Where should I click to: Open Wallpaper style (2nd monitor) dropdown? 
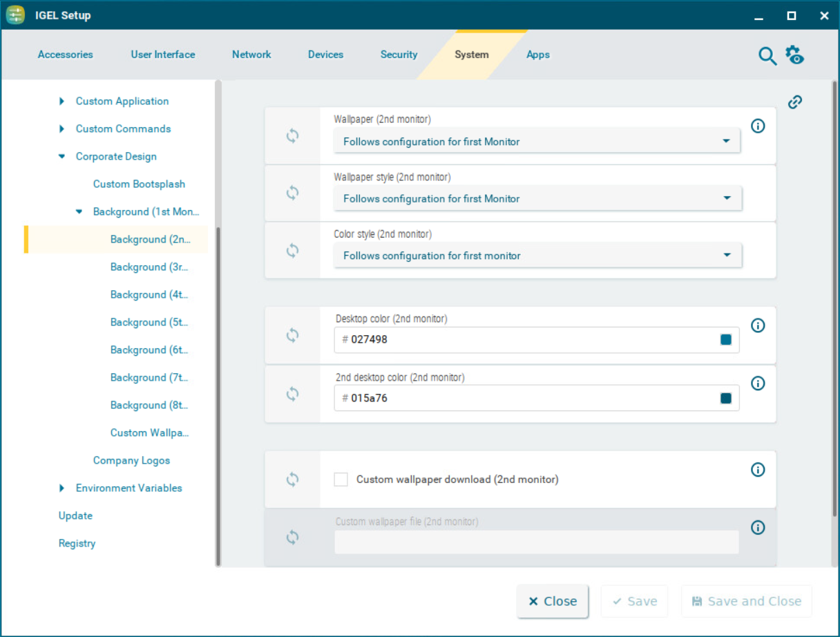pyautogui.click(x=537, y=199)
